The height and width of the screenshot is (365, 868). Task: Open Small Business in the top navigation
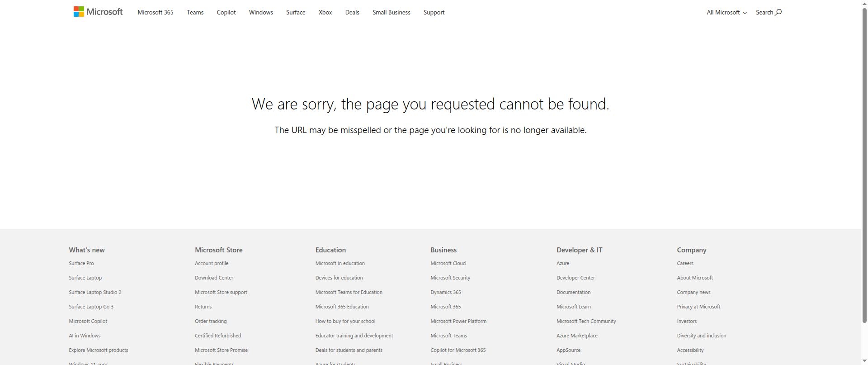392,13
